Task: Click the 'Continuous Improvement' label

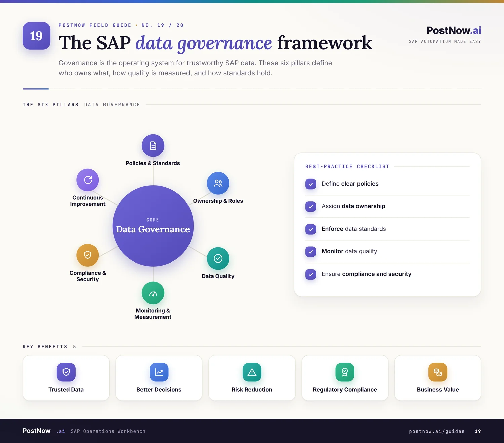Action: [88, 201]
